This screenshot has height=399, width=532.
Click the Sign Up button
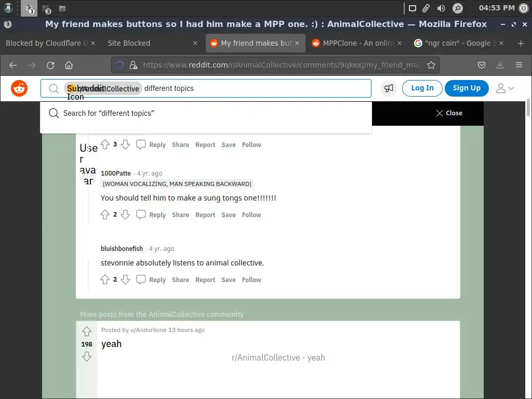click(x=467, y=88)
